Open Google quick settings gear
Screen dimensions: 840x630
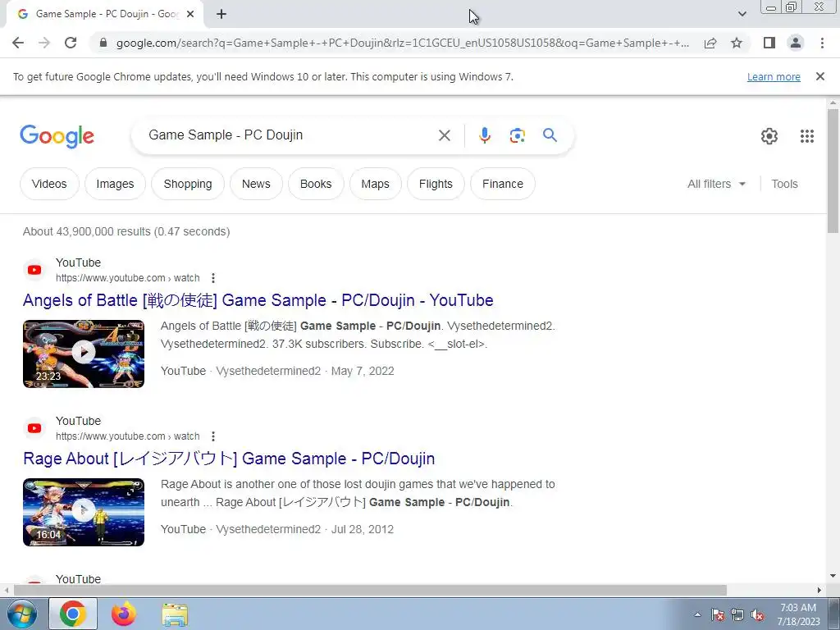pyautogui.click(x=769, y=136)
